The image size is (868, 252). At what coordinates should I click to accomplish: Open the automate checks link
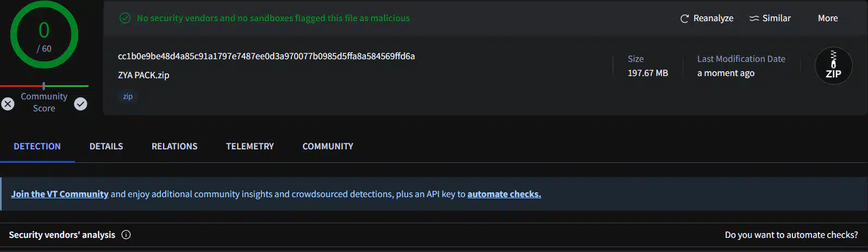pos(504,194)
